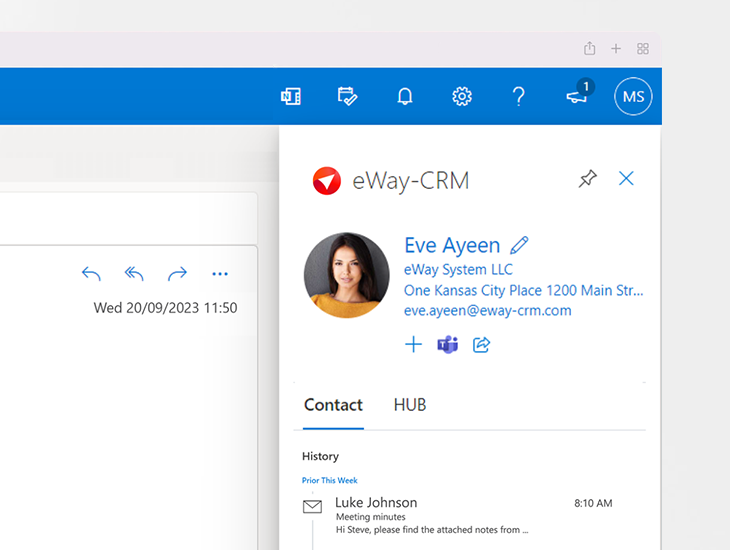Close the eWay-CRM pane

click(x=626, y=178)
